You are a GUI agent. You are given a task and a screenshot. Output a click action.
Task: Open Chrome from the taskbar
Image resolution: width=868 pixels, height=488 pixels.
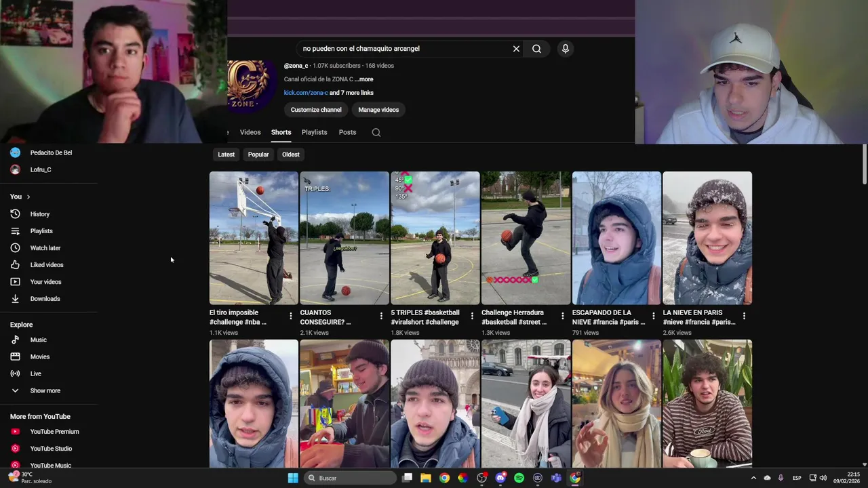(x=444, y=478)
